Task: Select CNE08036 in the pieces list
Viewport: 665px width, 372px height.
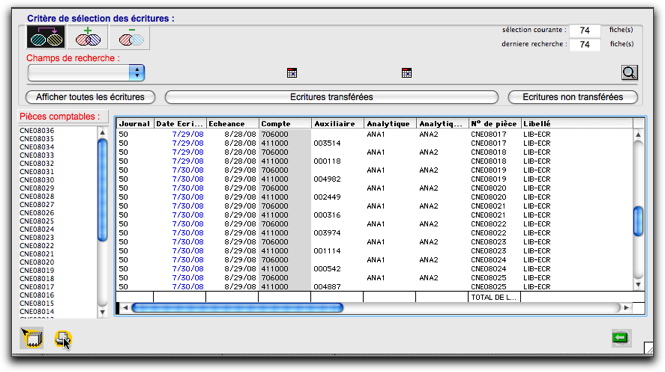Action: tap(37, 131)
